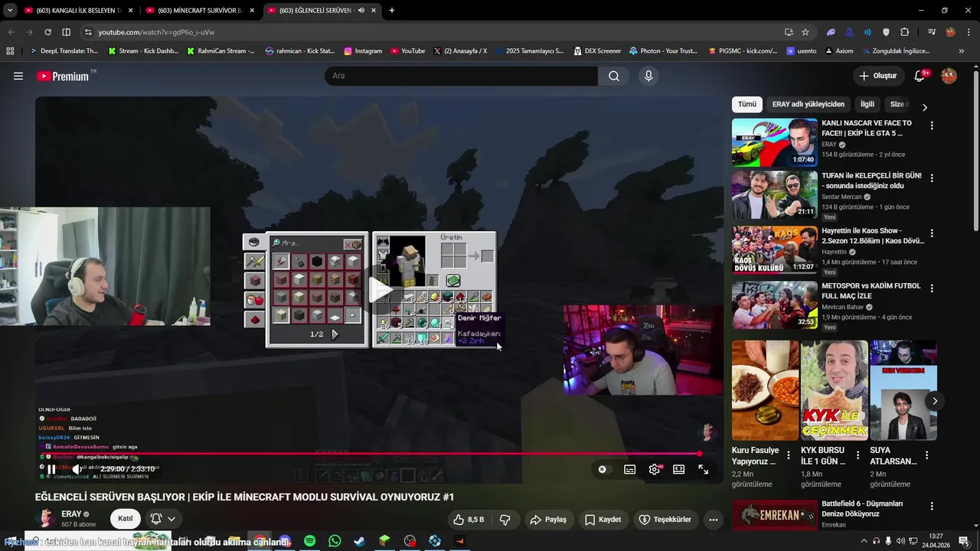Open the Instagram bookmark
Viewport: 980px width, 551px height.
pyautogui.click(x=363, y=51)
